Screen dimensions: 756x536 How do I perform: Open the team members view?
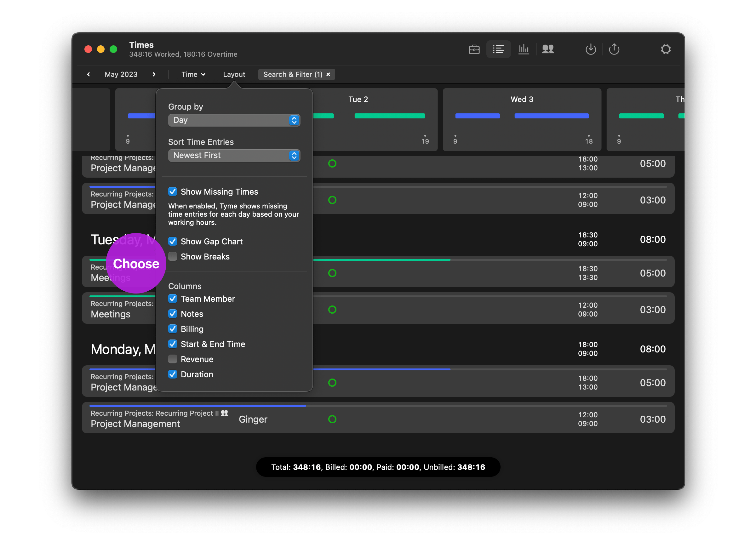[548, 49]
